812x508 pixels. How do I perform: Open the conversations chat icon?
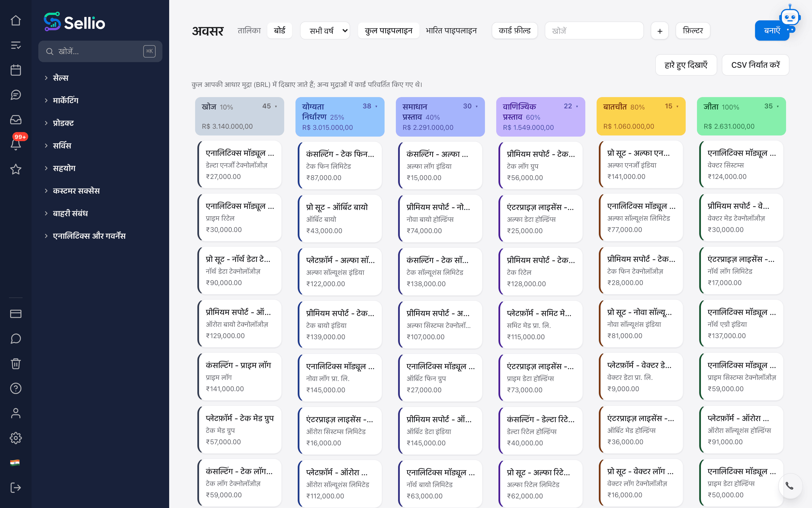click(16, 95)
